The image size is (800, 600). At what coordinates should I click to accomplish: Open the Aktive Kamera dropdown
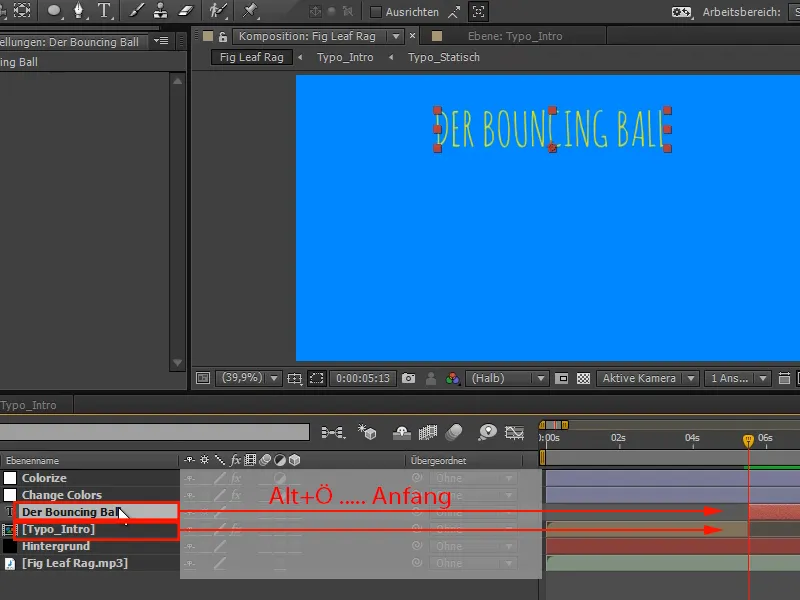point(647,378)
